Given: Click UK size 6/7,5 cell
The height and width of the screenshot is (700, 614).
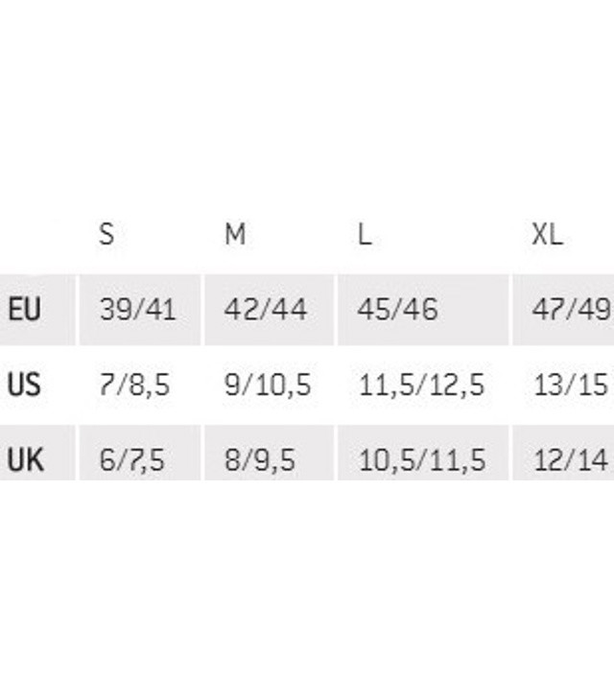Looking at the screenshot, I should click(x=140, y=454).
